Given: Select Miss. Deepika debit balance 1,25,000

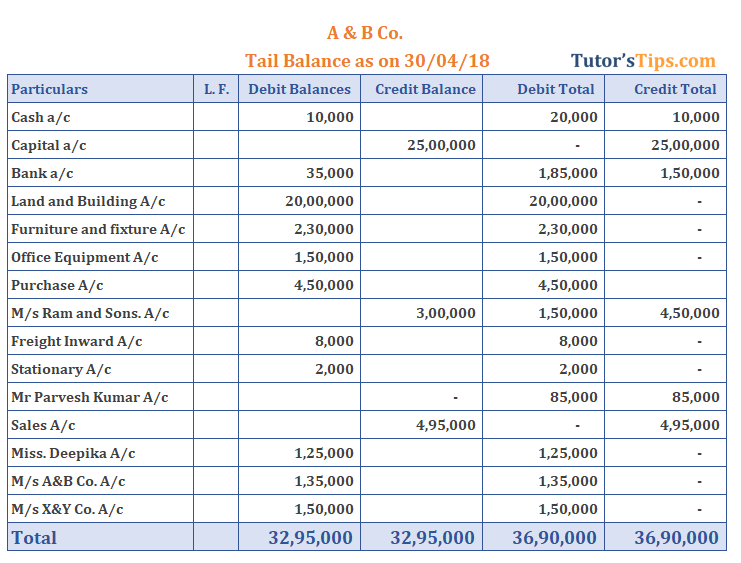Looking at the screenshot, I should [324, 453].
